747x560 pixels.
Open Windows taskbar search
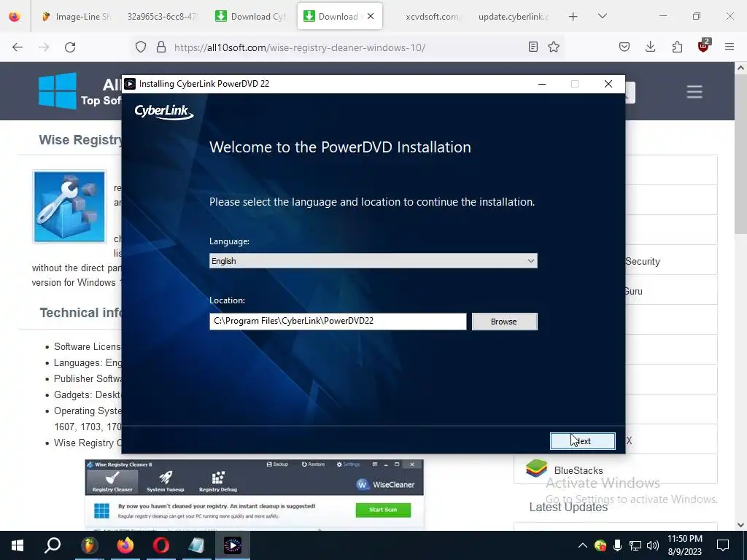[53, 545]
